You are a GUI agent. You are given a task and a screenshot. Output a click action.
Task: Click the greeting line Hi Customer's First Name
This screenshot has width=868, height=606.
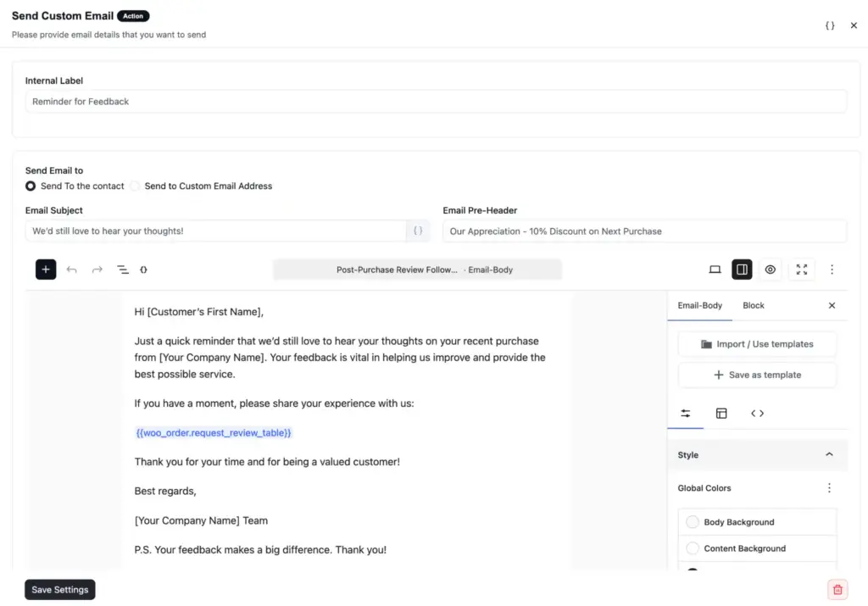[198, 312]
